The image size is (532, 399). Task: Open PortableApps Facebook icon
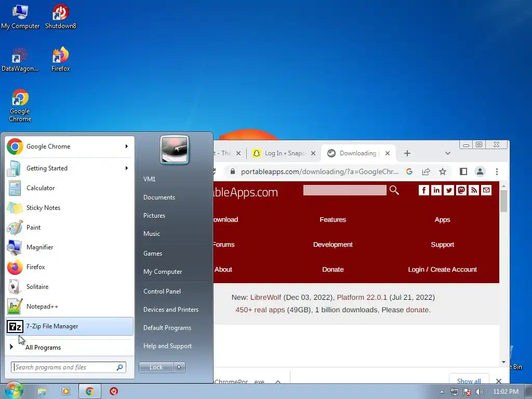424,190
